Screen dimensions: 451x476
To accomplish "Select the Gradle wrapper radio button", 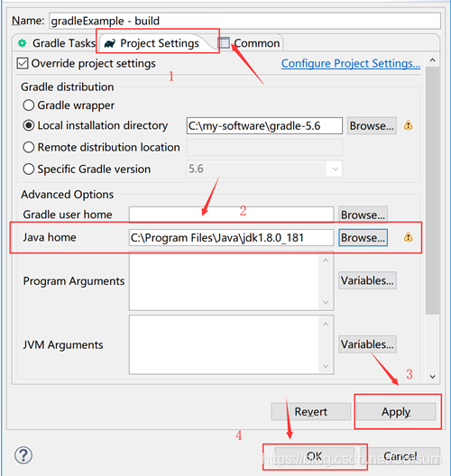I will (29, 105).
